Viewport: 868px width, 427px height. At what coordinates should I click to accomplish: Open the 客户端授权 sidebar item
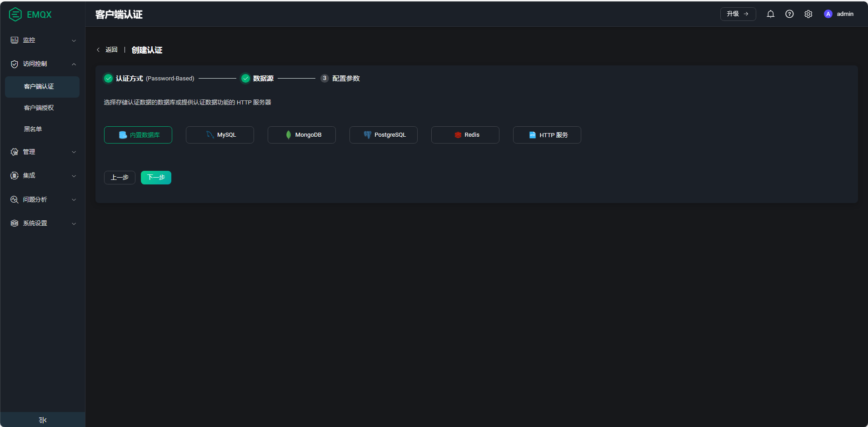(42, 108)
